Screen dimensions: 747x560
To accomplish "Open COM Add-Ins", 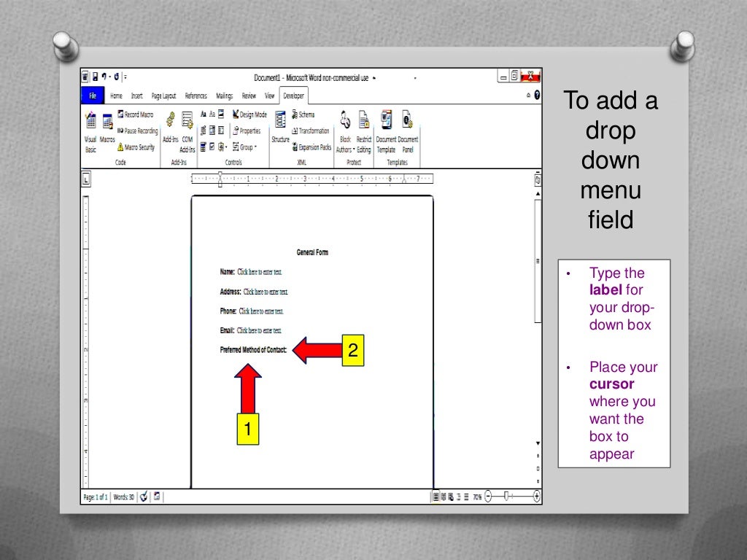I will (x=187, y=132).
